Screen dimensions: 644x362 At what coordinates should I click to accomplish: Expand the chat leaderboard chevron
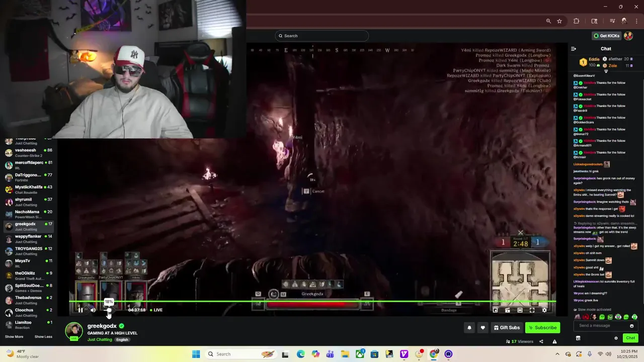pos(606,71)
